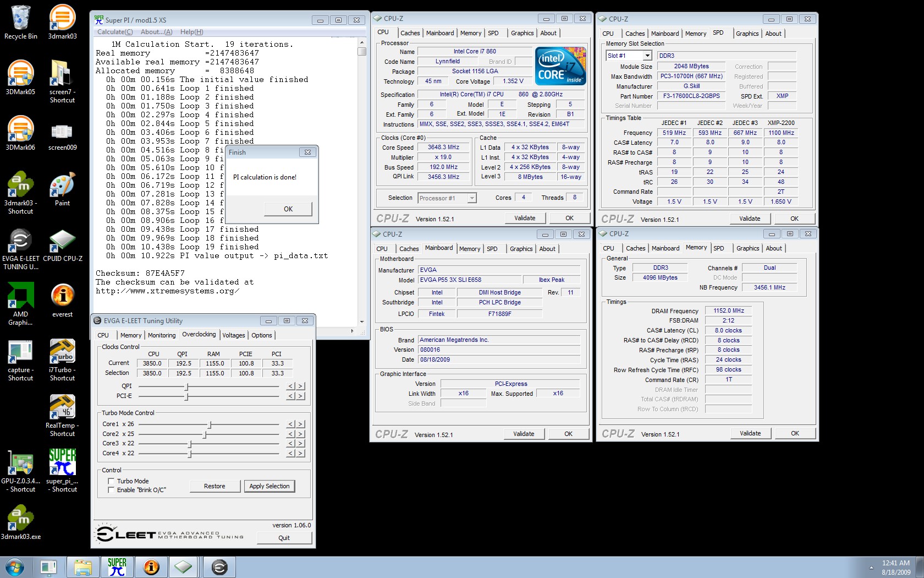This screenshot has width=924, height=578.
Task: Open the Slot #1 memory slot dropdown
Action: pyautogui.click(x=647, y=56)
